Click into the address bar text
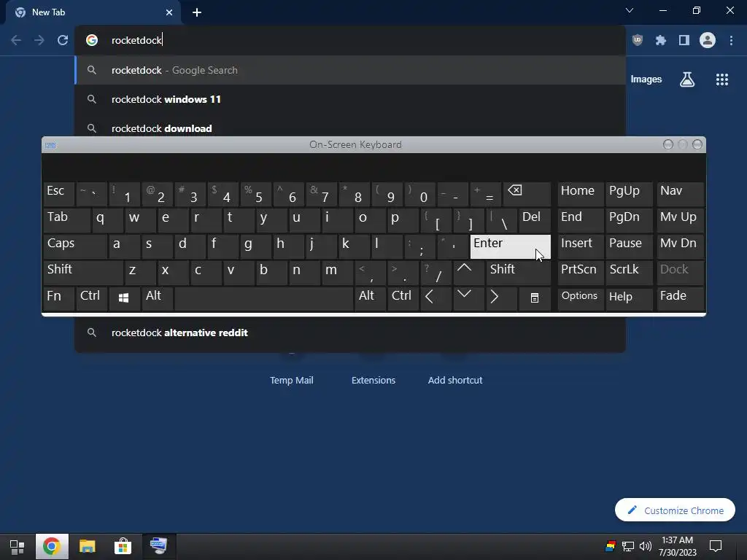 [136, 40]
